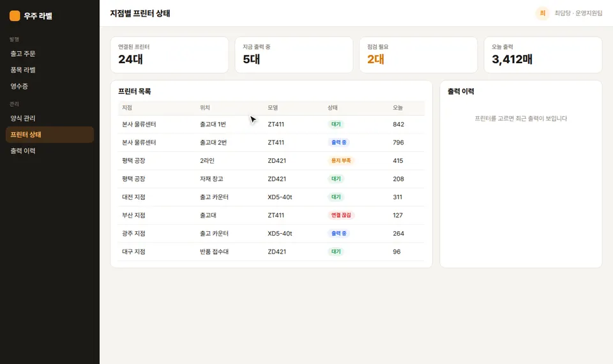The image size is (613, 364).
Task: Click the 415 count
Action: tap(398, 161)
